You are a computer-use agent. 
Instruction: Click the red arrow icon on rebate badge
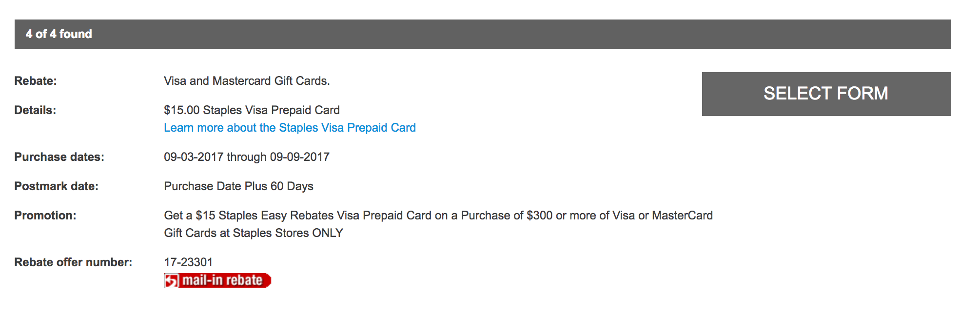171,280
